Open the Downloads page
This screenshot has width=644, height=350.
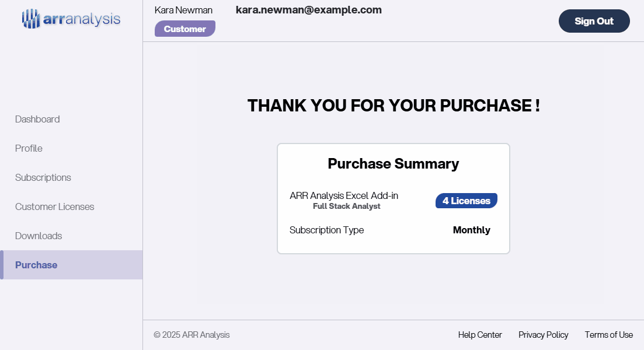pos(39,236)
